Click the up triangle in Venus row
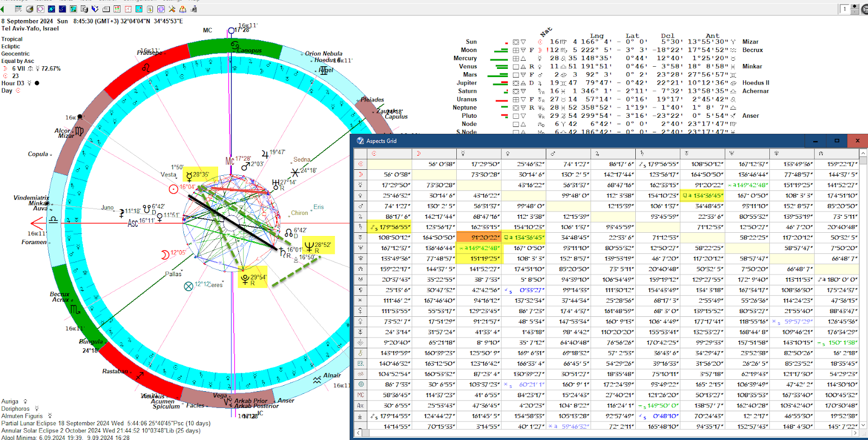 [x=524, y=66]
